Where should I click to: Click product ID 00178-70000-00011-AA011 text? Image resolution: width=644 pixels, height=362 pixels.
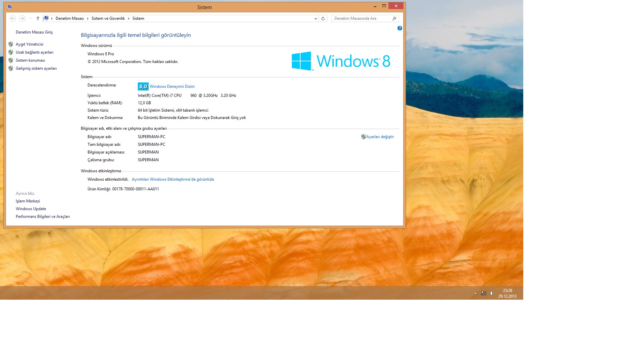(136, 189)
